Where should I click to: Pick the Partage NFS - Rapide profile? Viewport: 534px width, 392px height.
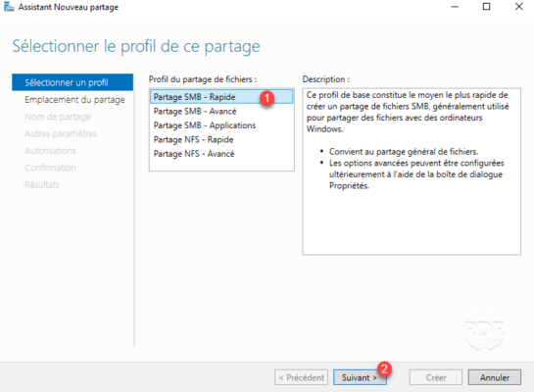(221, 139)
